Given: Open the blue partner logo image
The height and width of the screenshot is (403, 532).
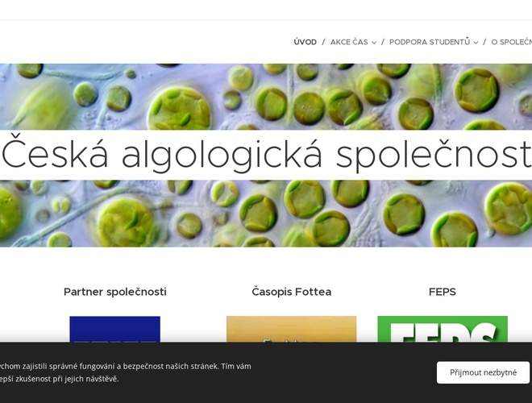Looking at the screenshot, I should click(115, 329).
